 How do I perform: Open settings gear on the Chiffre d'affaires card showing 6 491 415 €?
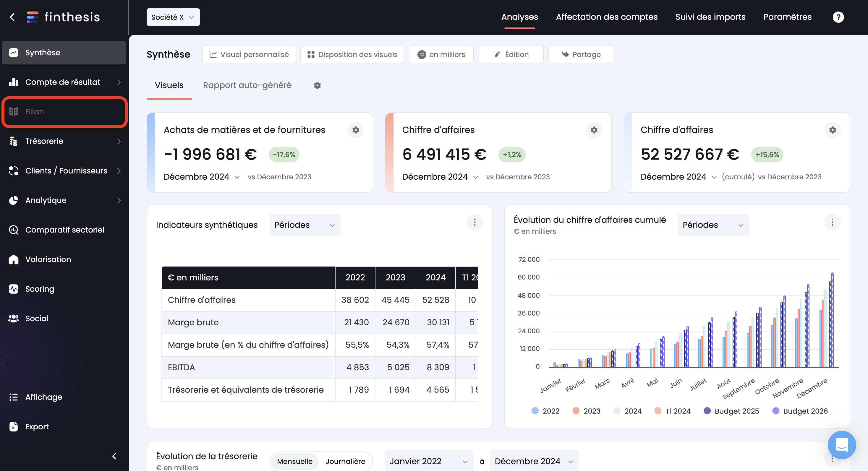click(594, 130)
